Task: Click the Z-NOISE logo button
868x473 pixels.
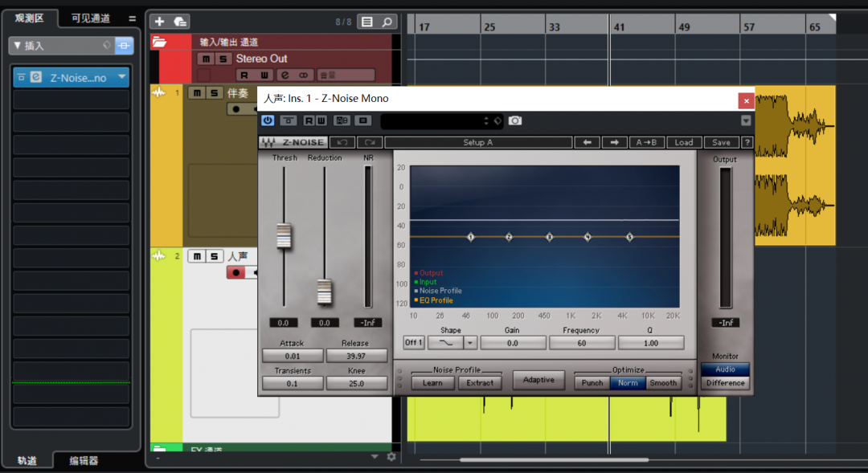Action: point(293,142)
